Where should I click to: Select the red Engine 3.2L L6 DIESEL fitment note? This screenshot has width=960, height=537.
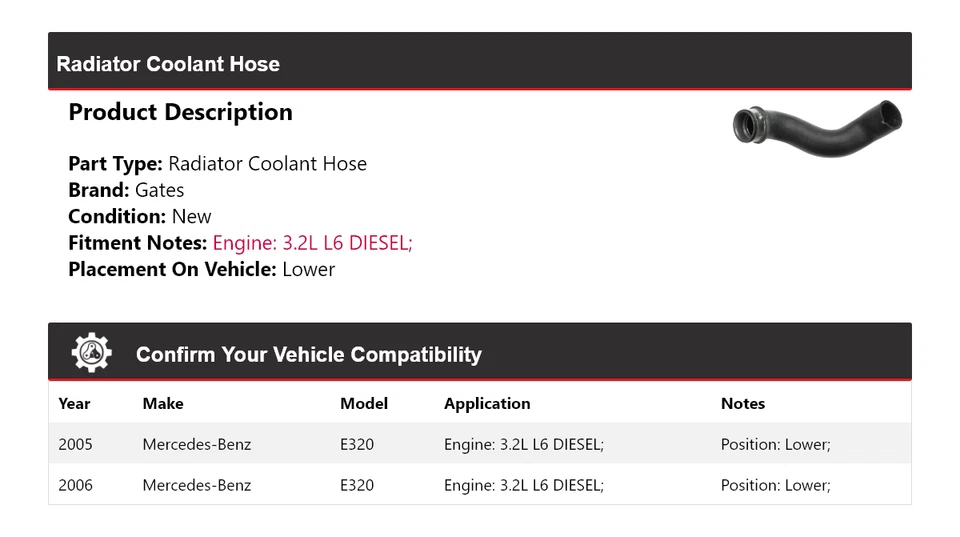(312, 243)
